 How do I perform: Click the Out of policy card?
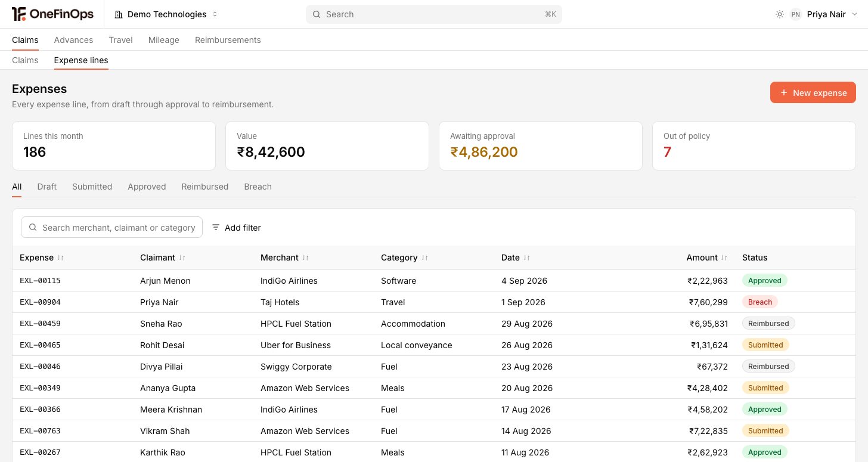[754, 146]
